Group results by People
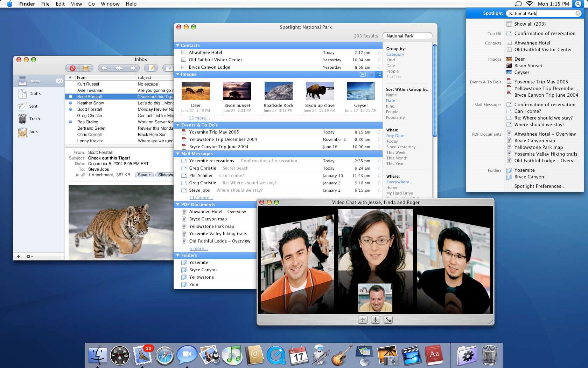This screenshot has height=368, width=588. 392,71
